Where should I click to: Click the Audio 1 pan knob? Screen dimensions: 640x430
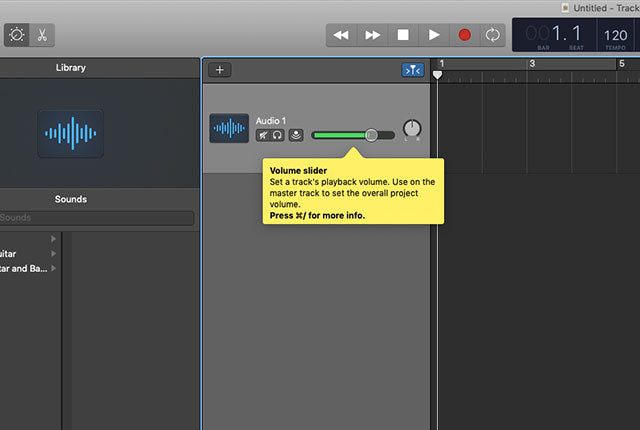click(412, 129)
